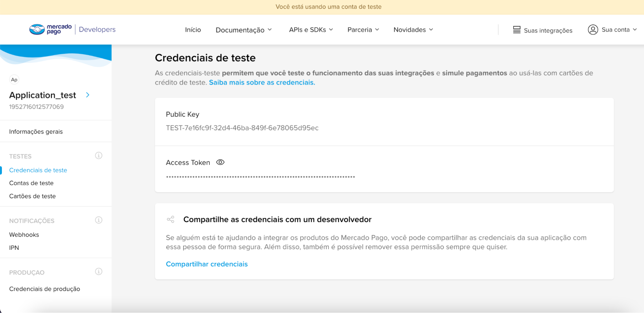Image resolution: width=644 pixels, height=313 pixels.
Task: Click the share credentials icon
Action: 170,220
